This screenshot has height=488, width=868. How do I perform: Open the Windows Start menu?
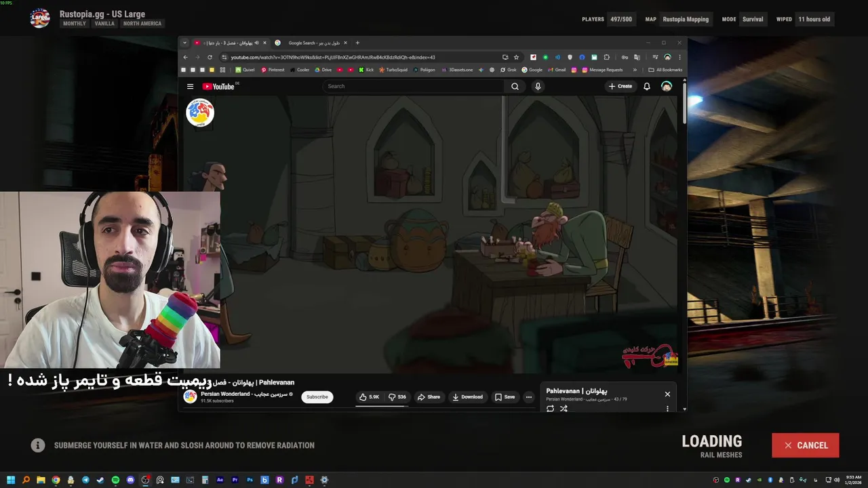click(x=11, y=480)
